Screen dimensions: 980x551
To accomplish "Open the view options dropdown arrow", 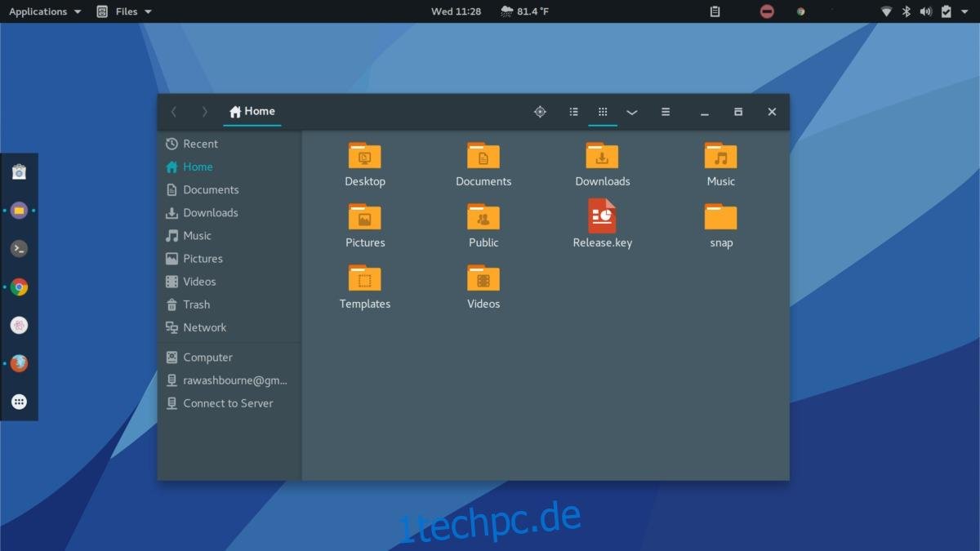I will pyautogui.click(x=632, y=112).
